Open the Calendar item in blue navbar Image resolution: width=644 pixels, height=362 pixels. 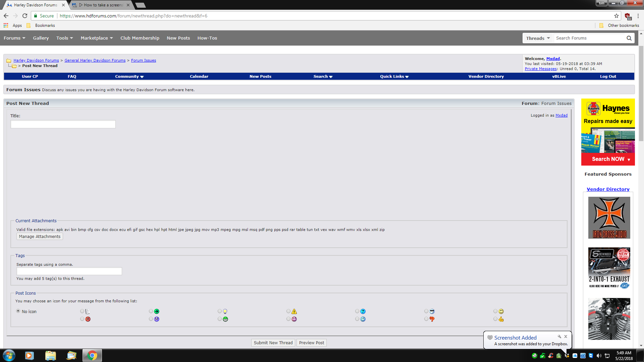[199, 76]
